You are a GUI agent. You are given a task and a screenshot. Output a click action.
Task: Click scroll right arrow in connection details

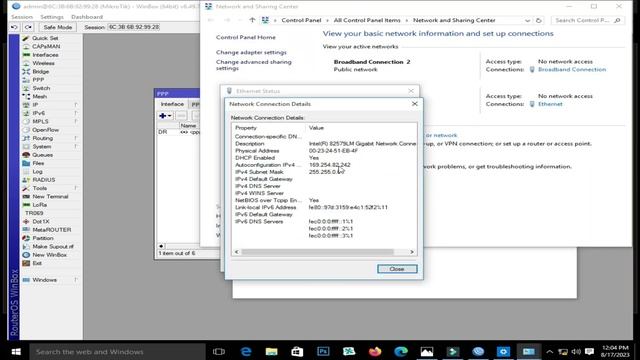[x=412, y=252]
